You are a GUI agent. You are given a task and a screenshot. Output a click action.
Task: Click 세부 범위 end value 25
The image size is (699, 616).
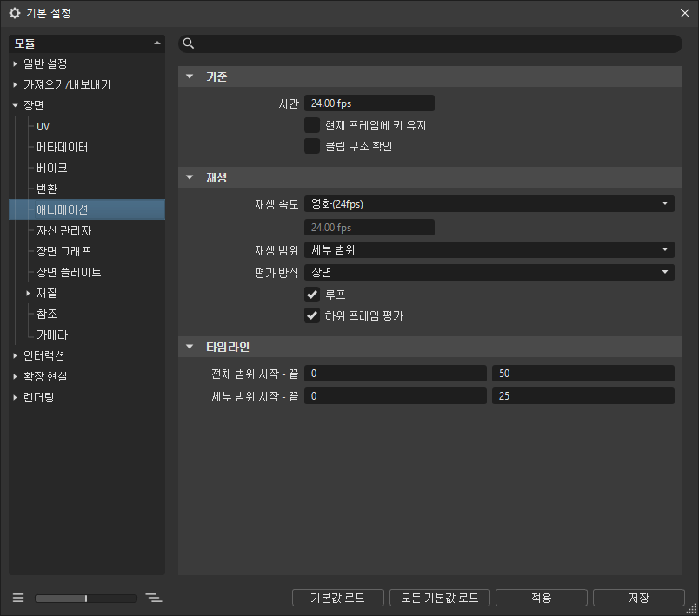coord(583,396)
